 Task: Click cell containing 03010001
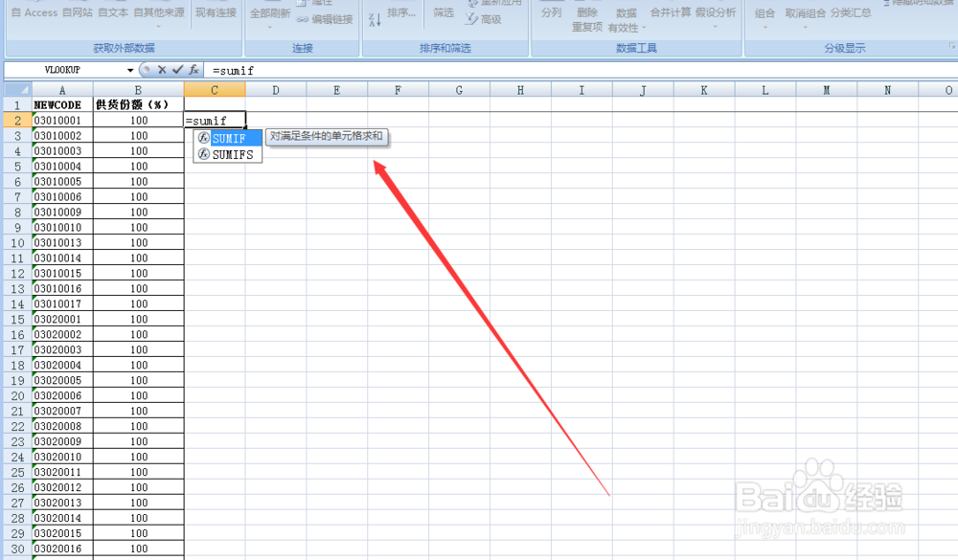click(62, 121)
